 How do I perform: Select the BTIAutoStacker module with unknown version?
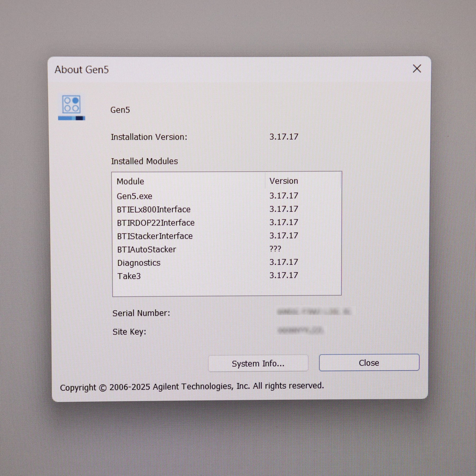tap(146, 249)
